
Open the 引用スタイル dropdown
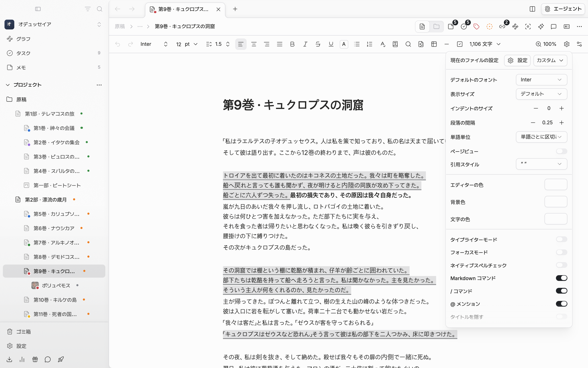(541, 164)
